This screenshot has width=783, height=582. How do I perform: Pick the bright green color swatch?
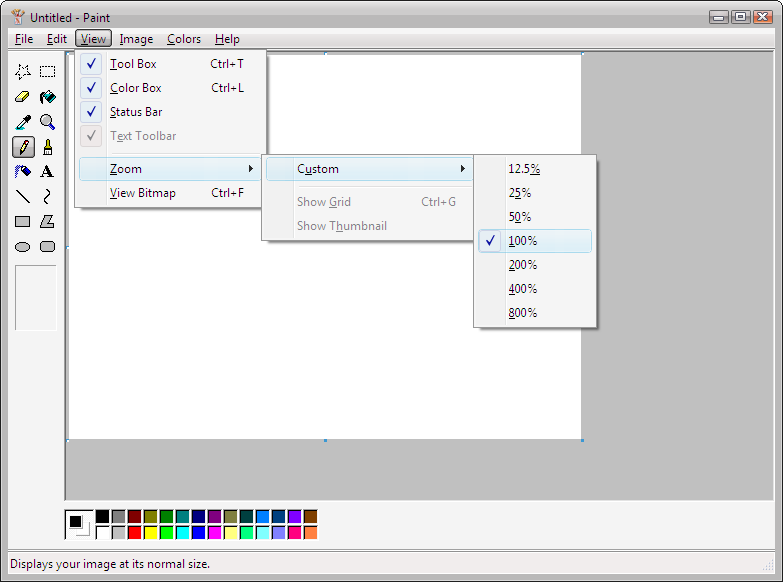[166, 533]
